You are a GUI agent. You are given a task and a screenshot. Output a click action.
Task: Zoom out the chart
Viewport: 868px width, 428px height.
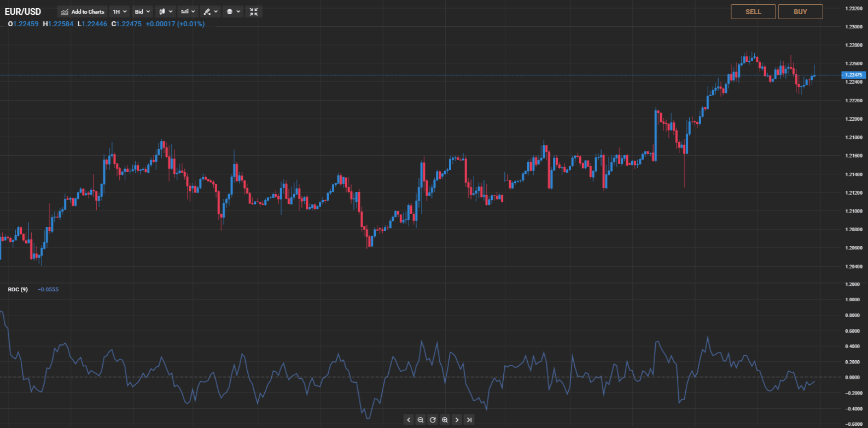point(421,420)
